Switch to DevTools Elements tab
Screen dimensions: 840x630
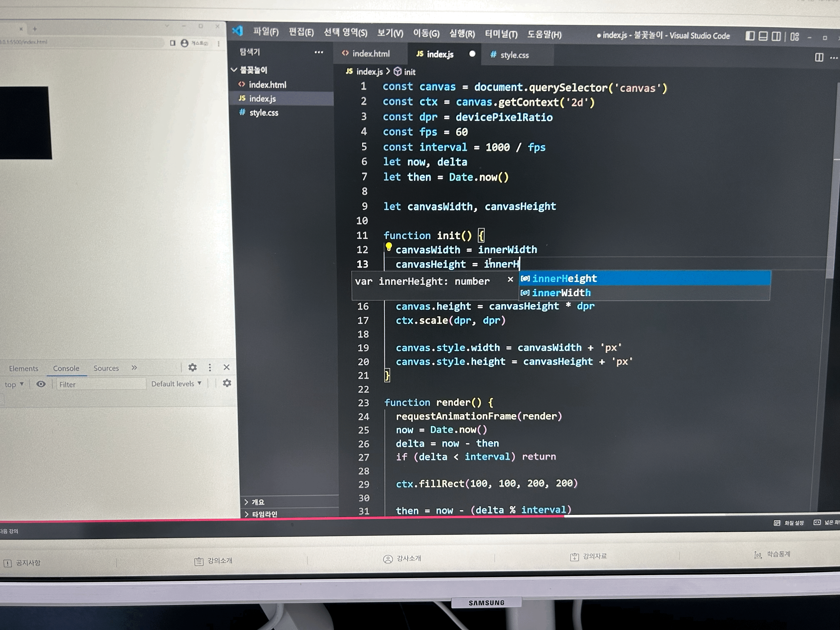point(24,368)
